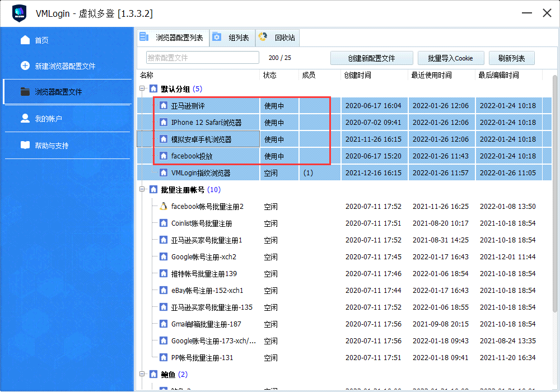Go to 首页 in sidebar
The width and height of the screenshot is (560, 392).
(x=67, y=40)
